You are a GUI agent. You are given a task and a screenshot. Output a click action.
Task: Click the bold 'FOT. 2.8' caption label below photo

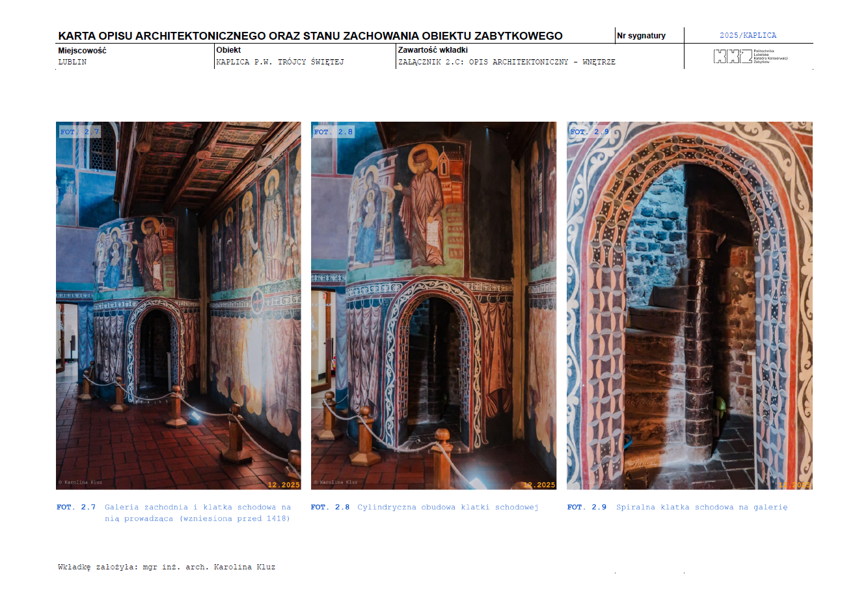click(x=331, y=507)
